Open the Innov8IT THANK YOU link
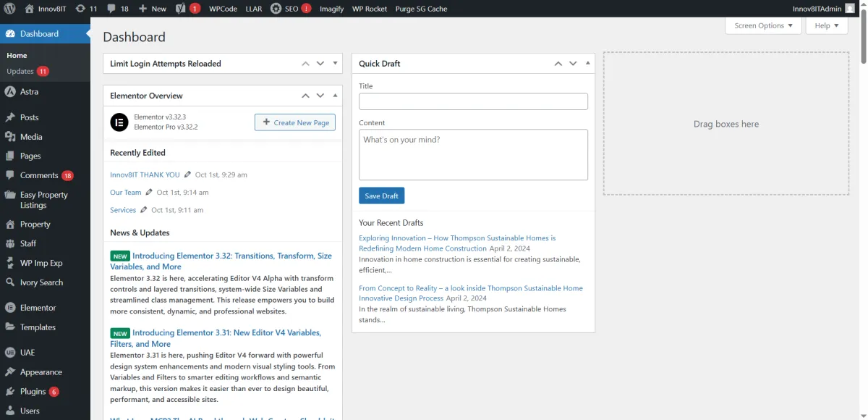 point(145,175)
